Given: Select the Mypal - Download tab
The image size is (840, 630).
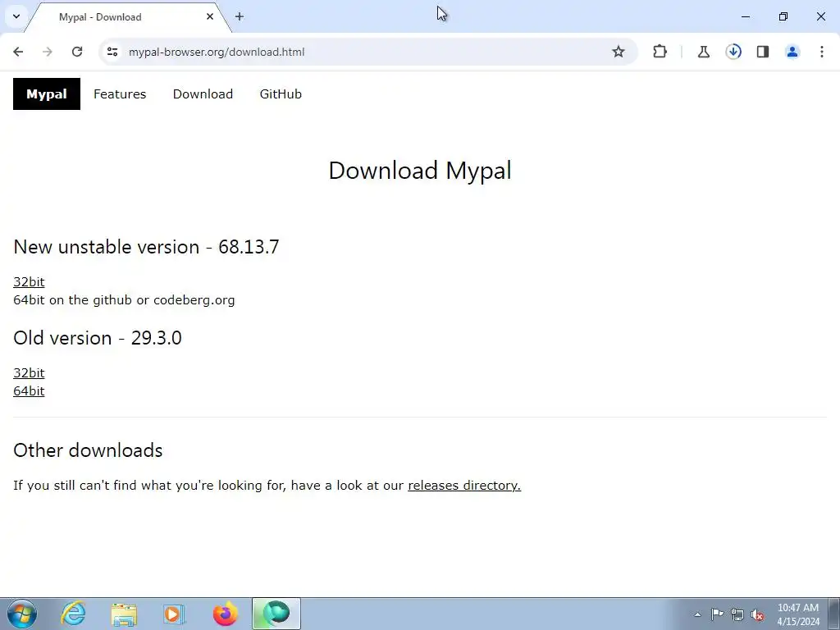Looking at the screenshot, I should pos(129,18).
